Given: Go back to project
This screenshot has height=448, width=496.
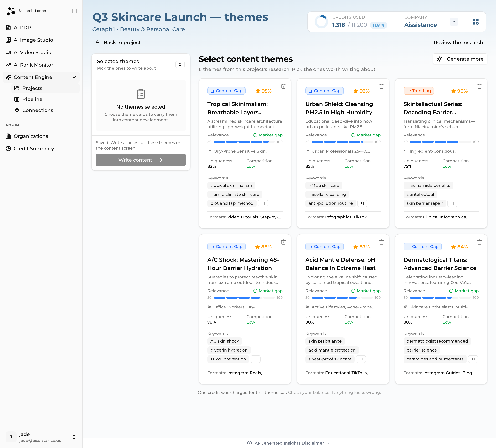Looking at the screenshot, I should (x=118, y=42).
